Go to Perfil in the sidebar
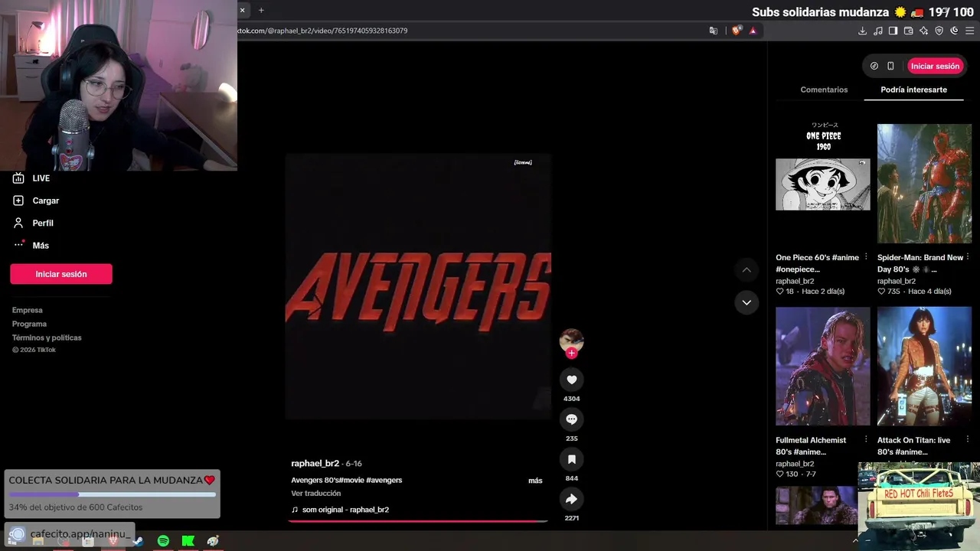 (x=33, y=223)
